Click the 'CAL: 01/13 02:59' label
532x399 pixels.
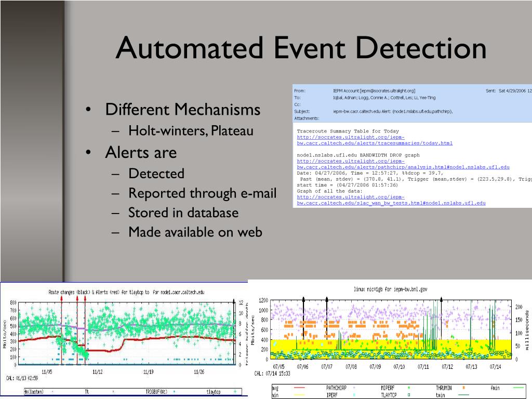point(22,378)
